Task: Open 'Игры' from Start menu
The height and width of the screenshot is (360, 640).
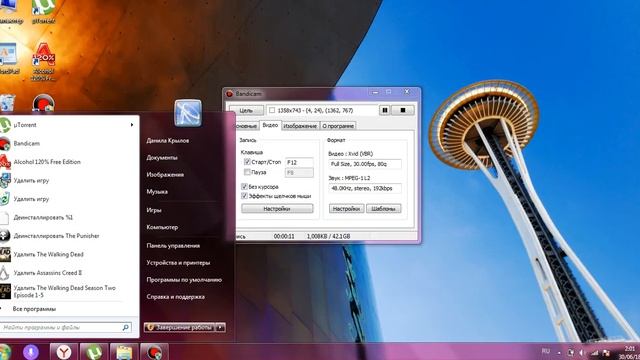Action: click(x=154, y=210)
